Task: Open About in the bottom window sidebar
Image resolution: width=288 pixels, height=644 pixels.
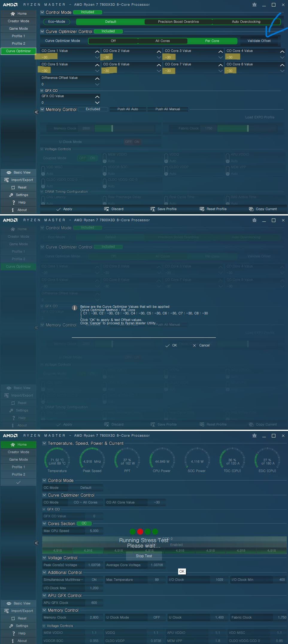Action: [18, 641]
